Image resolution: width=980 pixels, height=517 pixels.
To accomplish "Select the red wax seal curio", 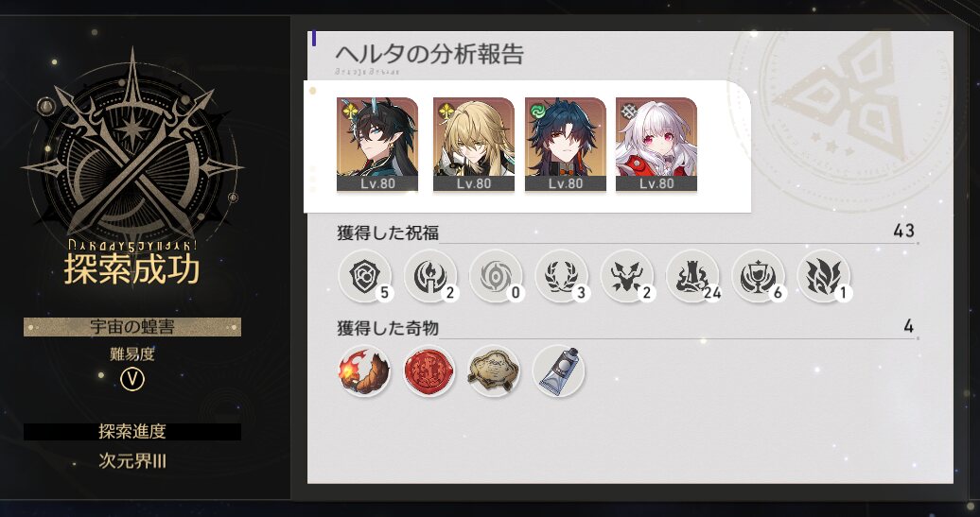I will (429, 371).
